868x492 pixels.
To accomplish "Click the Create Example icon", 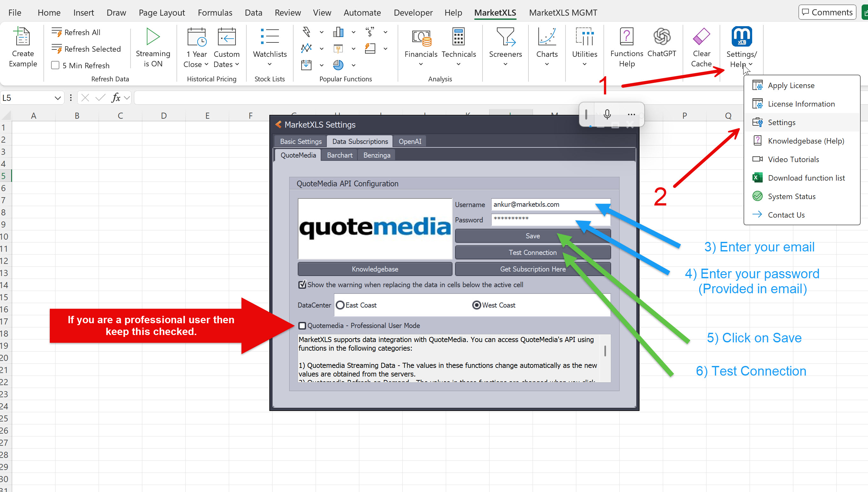I will point(22,36).
